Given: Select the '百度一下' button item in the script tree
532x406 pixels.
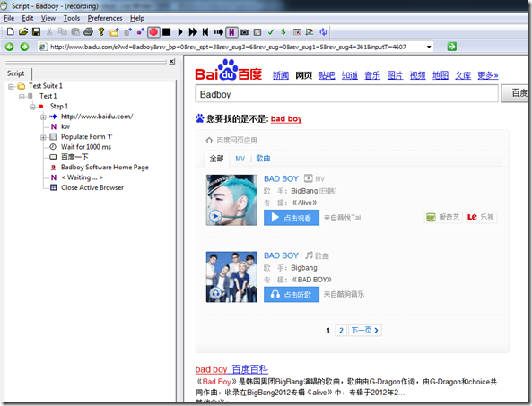Looking at the screenshot, I should [x=74, y=157].
